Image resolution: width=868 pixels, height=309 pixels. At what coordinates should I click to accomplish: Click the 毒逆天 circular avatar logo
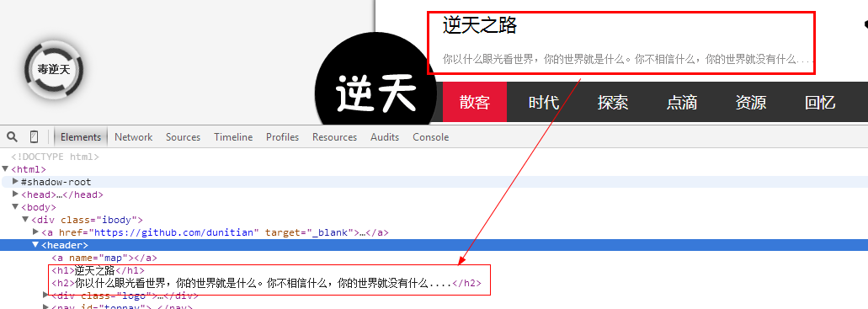(x=54, y=69)
